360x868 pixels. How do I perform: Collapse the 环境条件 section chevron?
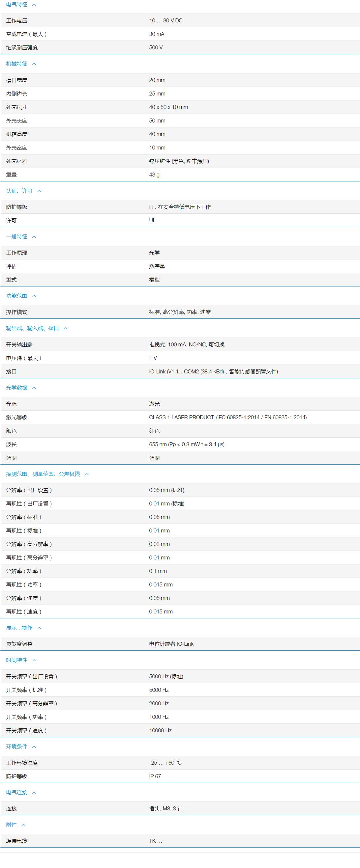pyautogui.click(x=34, y=747)
